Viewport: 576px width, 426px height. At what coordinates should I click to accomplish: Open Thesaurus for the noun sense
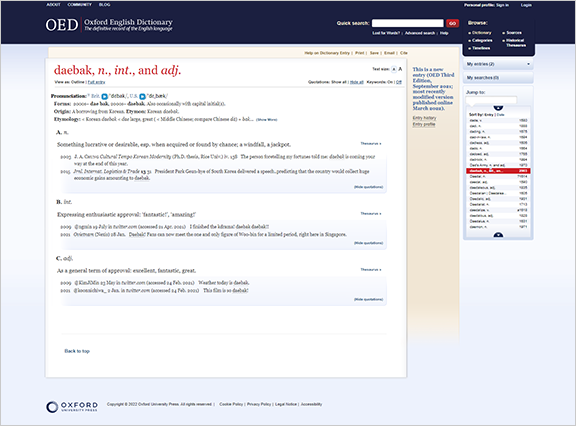pyautogui.click(x=371, y=144)
